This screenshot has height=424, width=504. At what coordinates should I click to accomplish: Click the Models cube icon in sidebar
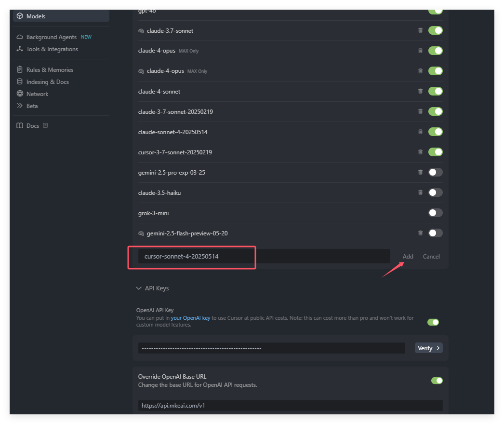pyautogui.click(x=20, y=16)
